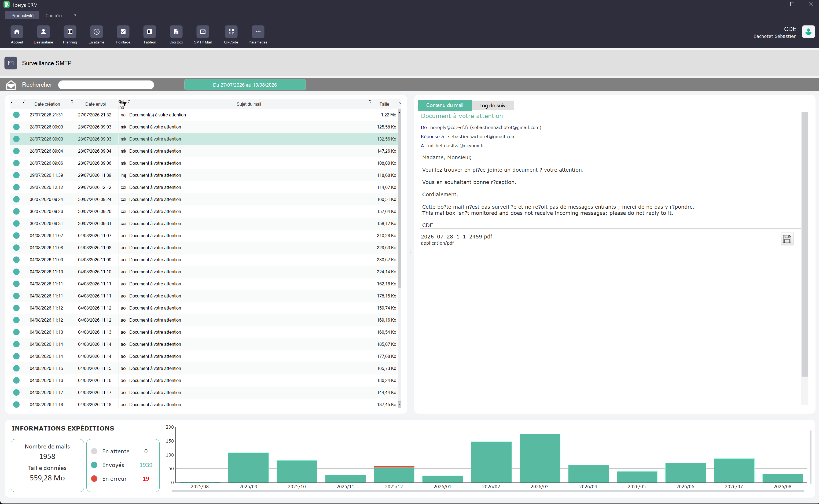Open the SMTP Mail toolbar icon
Screen dimensions: 819x504
click(x=203, y=32)
